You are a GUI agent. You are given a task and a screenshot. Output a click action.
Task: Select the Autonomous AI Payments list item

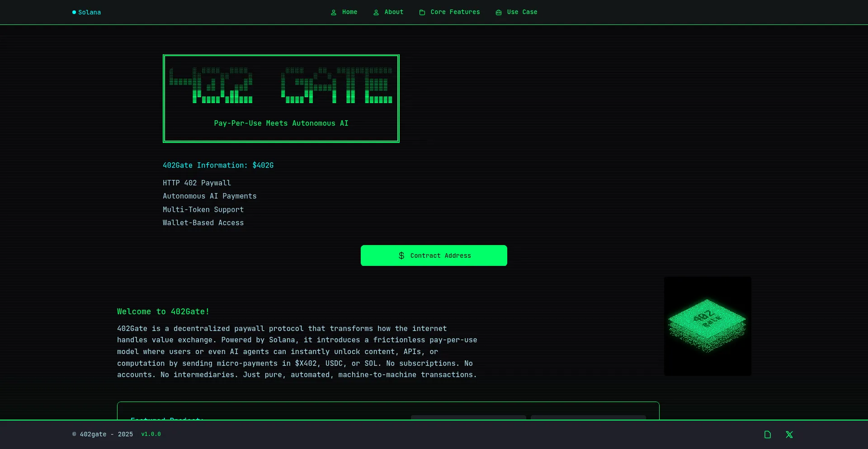click(x=209, y=196)
